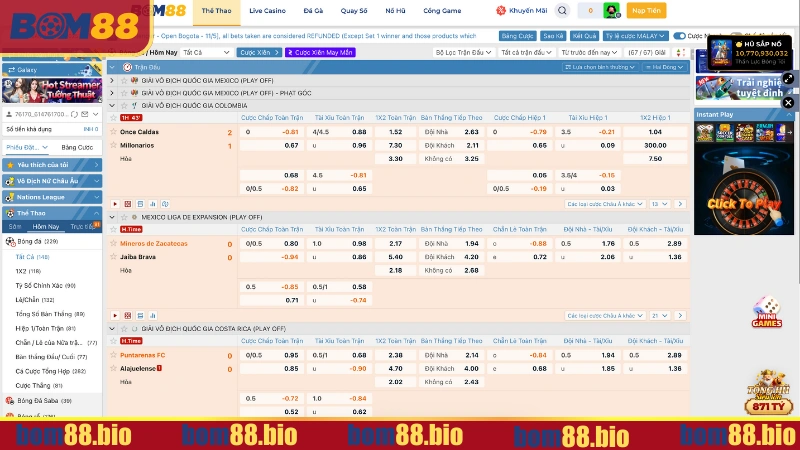Click the Bóng Đá Saba icon in sidebar
The width and height of the screenshot is (800, 450).
pos(10,401)
